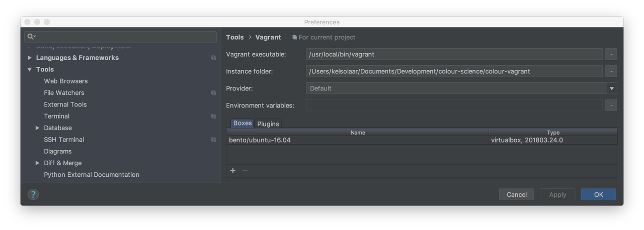The image size is (644, 230).
Task: Click search magnifier icon in settings
Action: click(31, 37)
